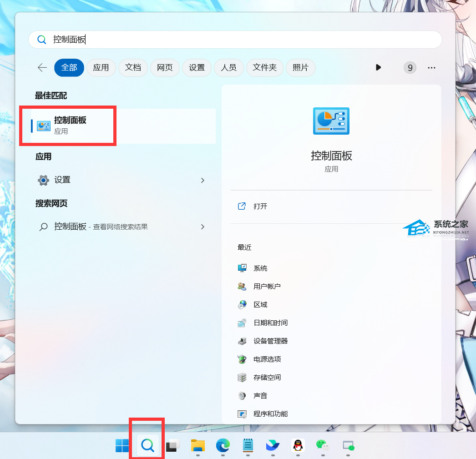
Task: Select the 全部 filter tab
Action: pos(69,67)
